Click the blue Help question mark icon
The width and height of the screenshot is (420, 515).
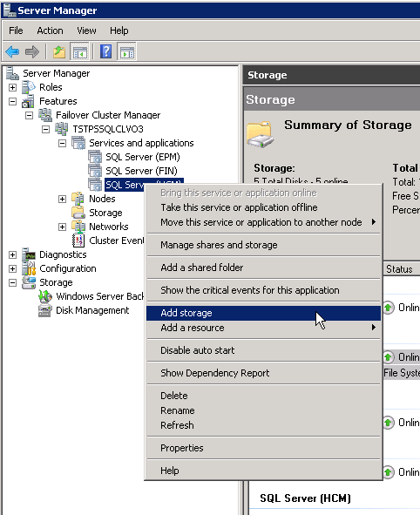click(x=106, y=51)
